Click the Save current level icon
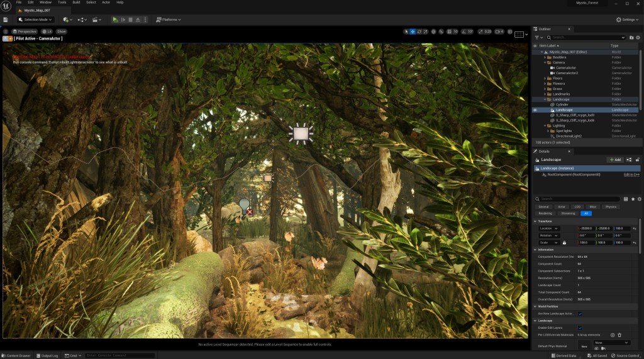Image resolution: width=644 pixels, height=359 pixels. [x=6, y=19]
